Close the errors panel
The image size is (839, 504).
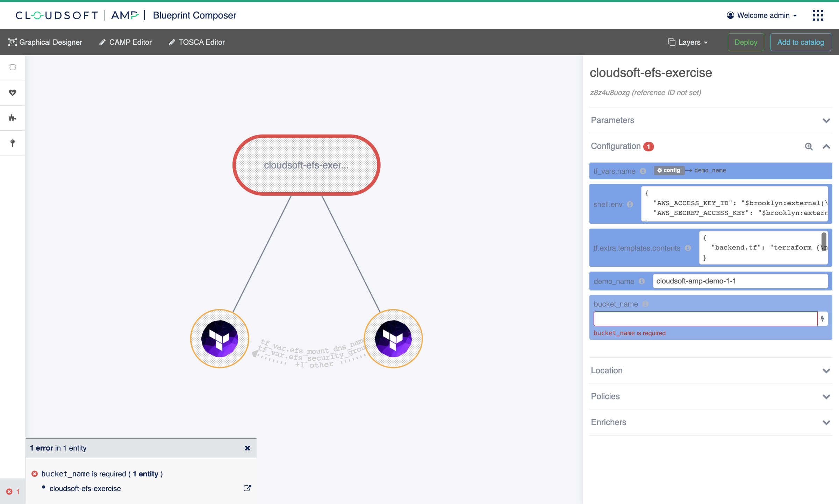248,448
